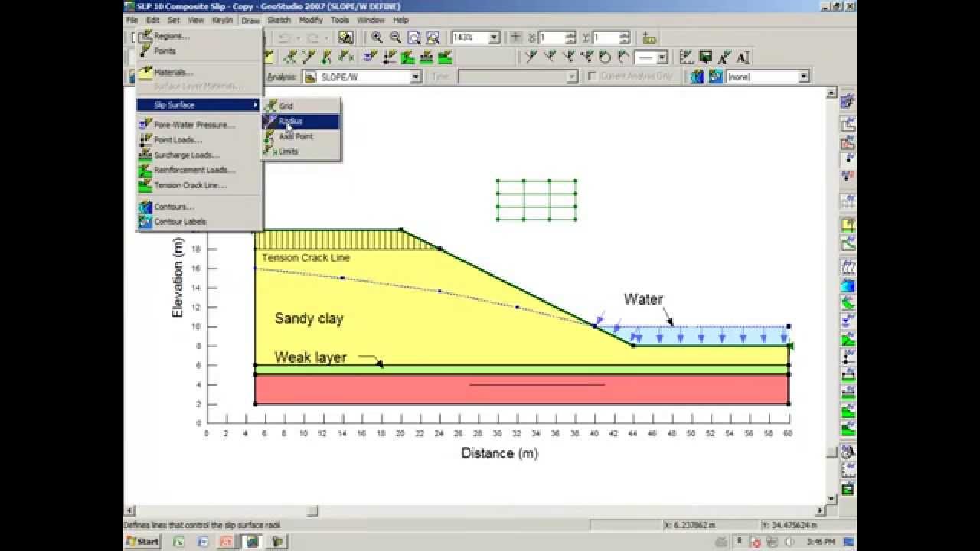Open Materials in Draw menu

[x=199, y=73]
